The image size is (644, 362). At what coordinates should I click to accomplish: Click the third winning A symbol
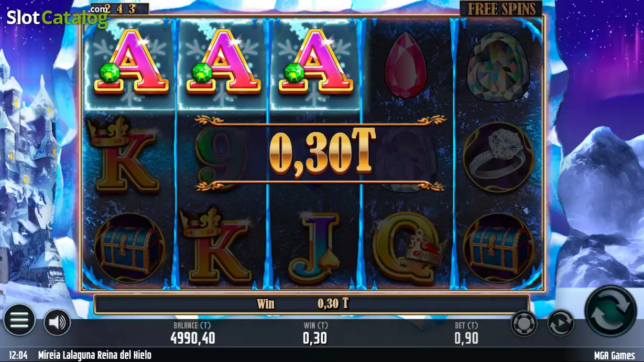coord(315,63)
